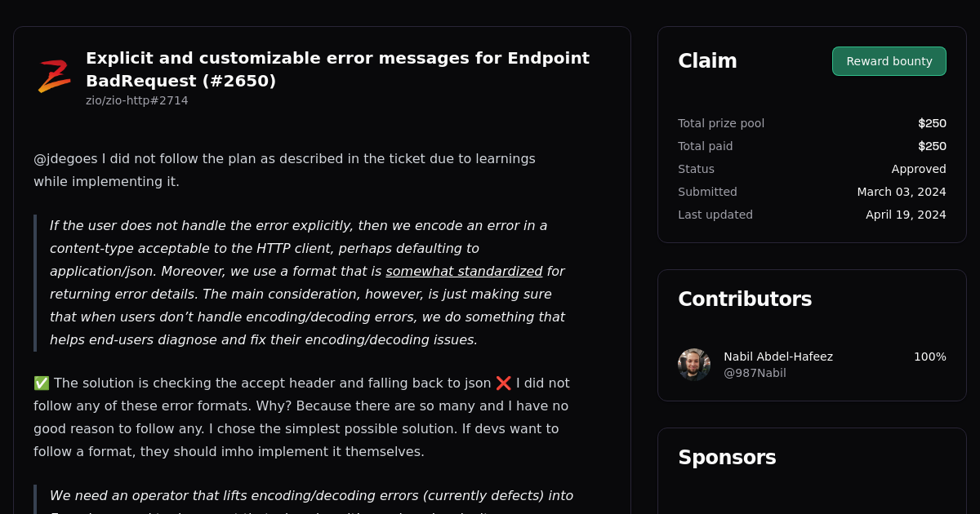The height and width of the screenshot is (514, 980).
Task: Open the zio/zio-http#2714 issue link
Action: [x=137, y=100]
